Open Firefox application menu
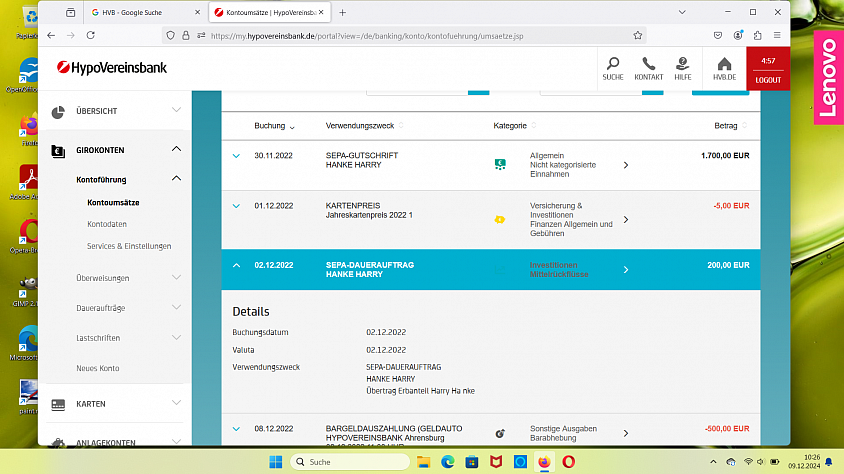Screen dimensions: 844x474 (777, 36)
